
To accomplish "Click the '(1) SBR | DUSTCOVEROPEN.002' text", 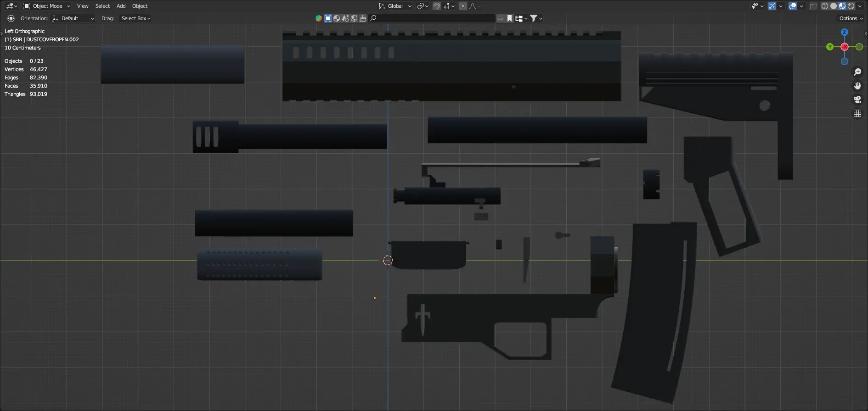I will pos(42,39).
